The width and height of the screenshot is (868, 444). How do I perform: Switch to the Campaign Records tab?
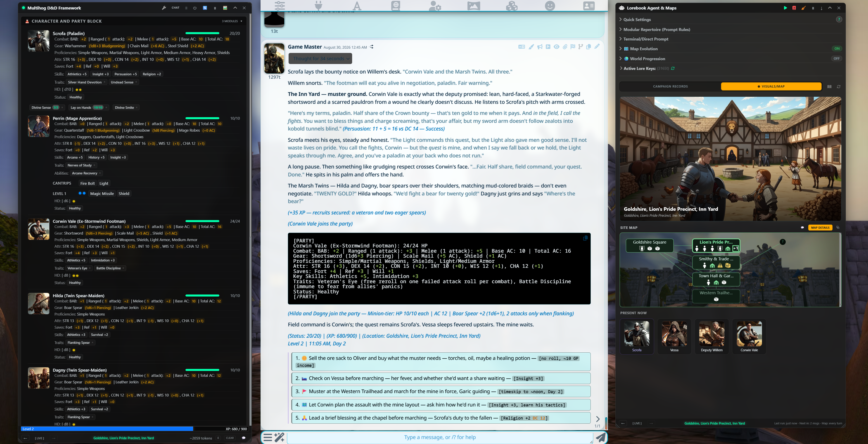click(x=670, y=87)
